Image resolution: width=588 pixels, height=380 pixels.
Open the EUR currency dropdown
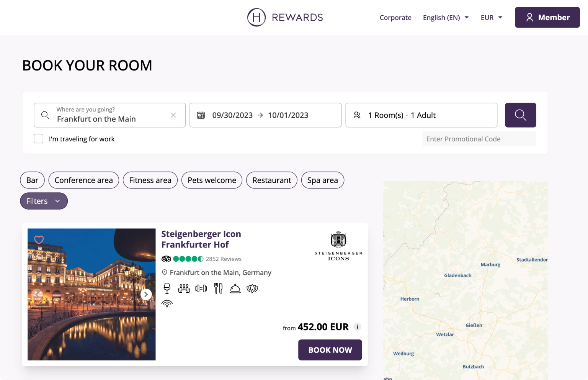(x=492, y=18)
